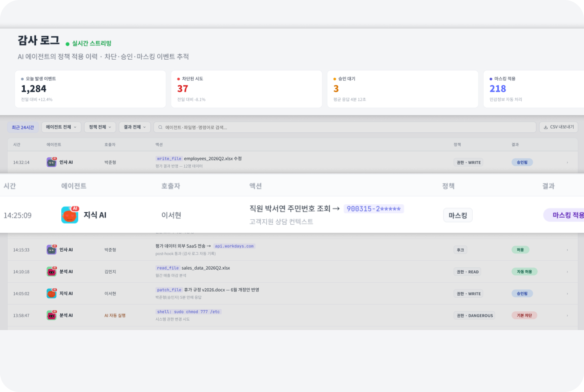The image size is (584, 392).
Task: Click the 정책 column header in highlighted strip
Action: click(448, 186)
